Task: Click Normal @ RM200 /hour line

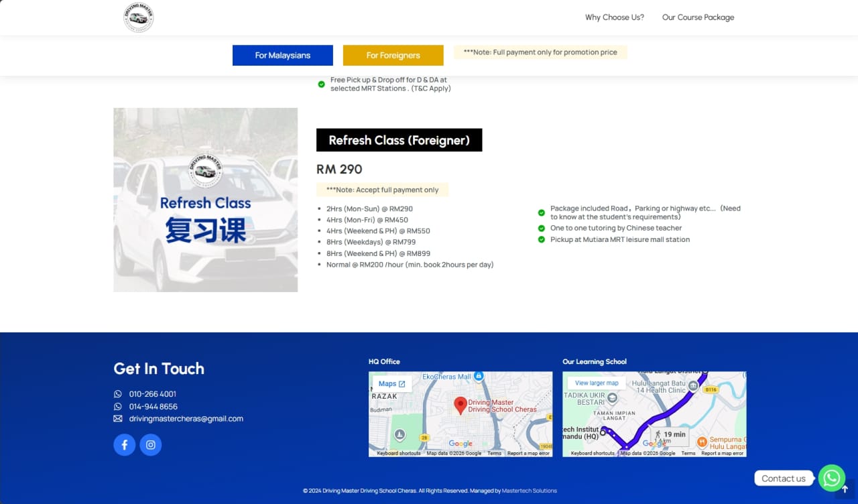Action: tap(410, 265)
